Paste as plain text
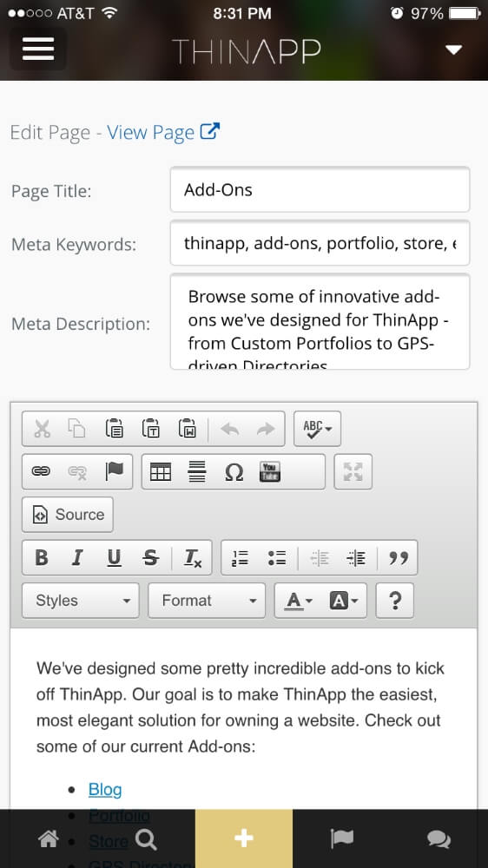This screenshot has height=868, width=488. click(151, 429)
